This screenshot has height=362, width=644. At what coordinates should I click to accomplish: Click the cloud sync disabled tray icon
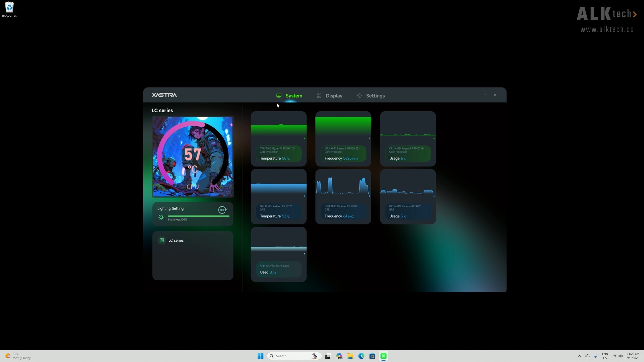click(587, 356)
